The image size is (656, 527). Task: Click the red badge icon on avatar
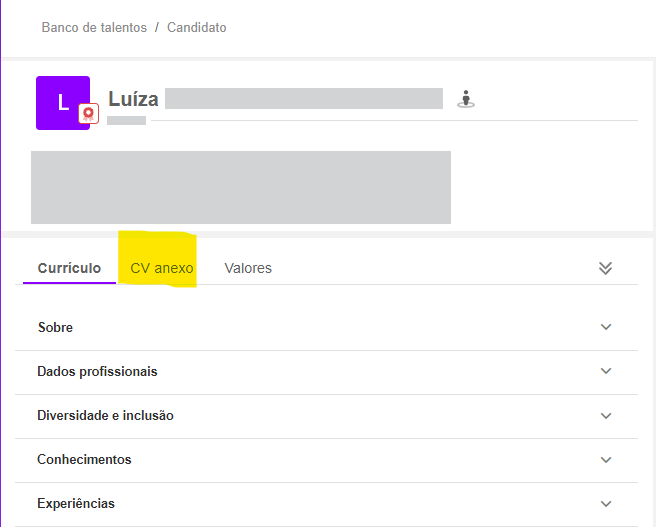88,114
